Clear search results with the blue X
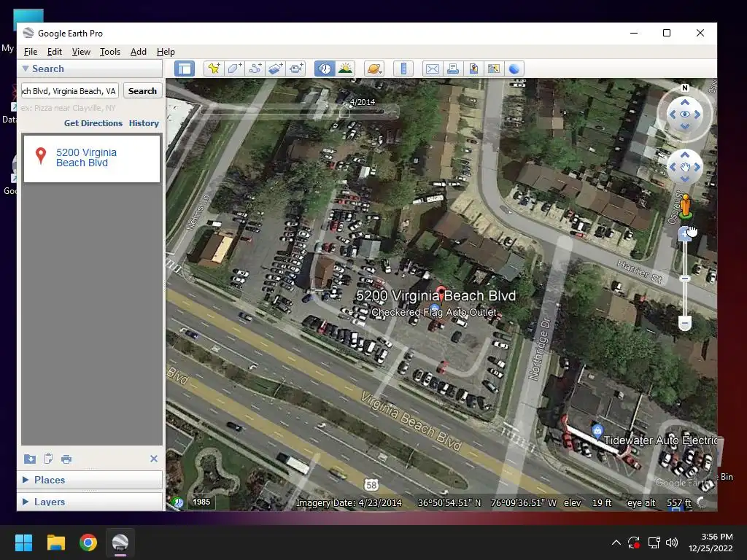This screenshot has width=747, height=560. 153,459
